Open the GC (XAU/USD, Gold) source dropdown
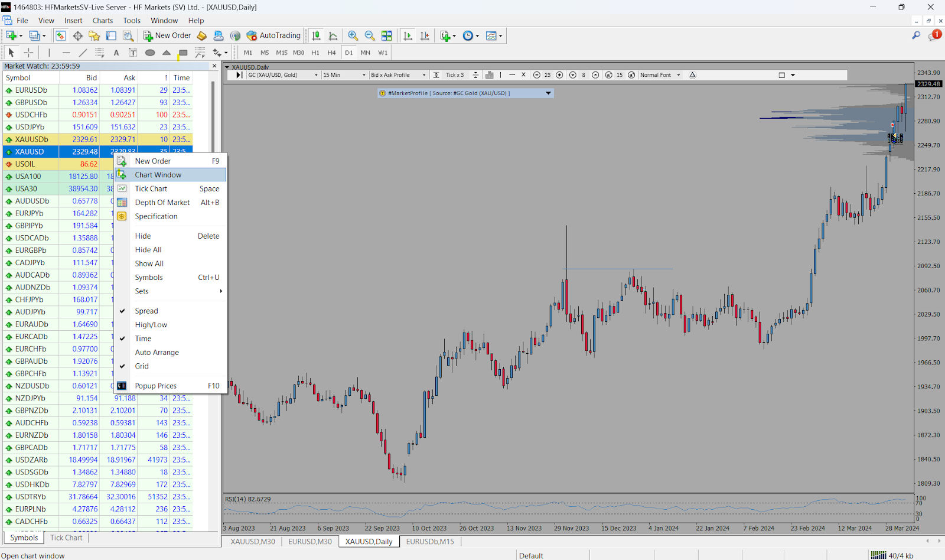 point(283,75)
